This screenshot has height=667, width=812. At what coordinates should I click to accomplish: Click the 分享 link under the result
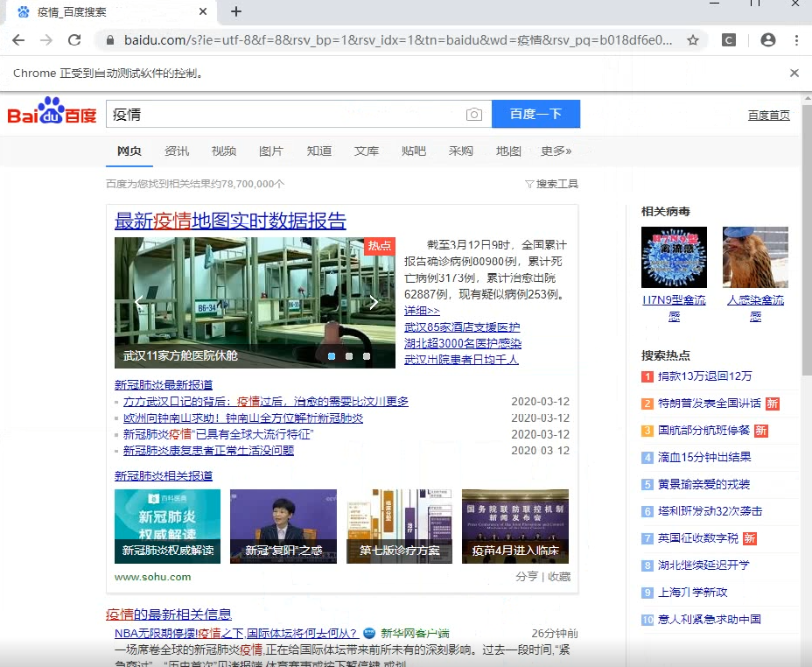point(527,576)
